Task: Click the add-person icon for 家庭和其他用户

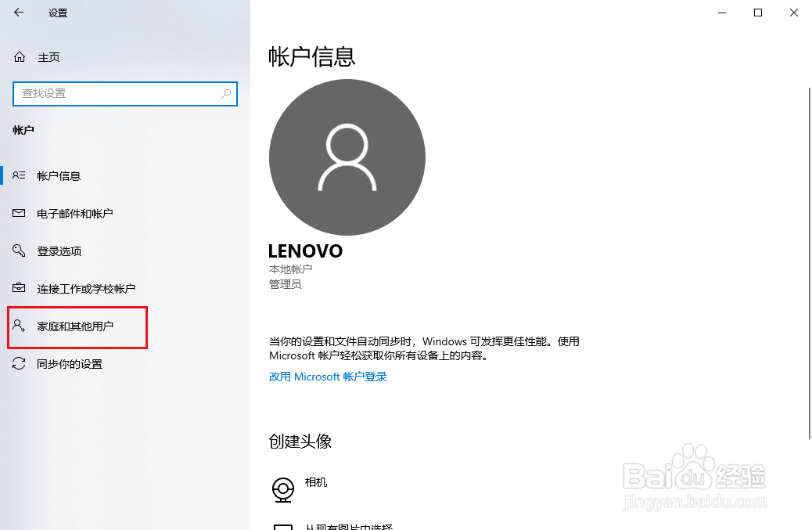Action: 19,326
